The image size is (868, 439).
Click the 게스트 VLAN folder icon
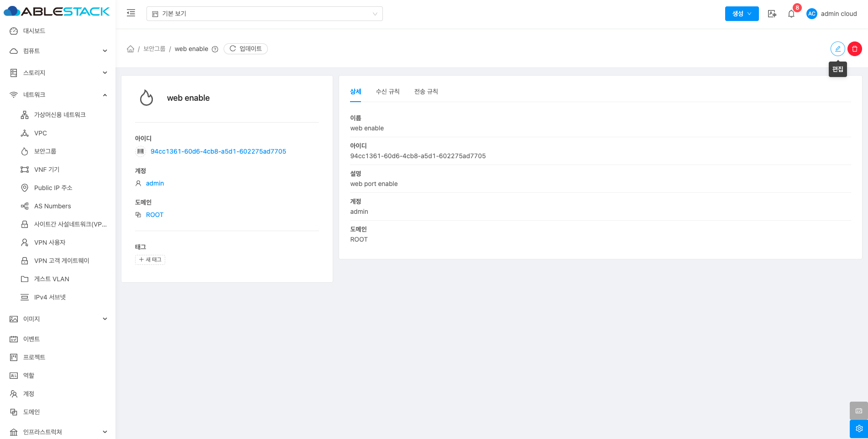click(25, 279)
